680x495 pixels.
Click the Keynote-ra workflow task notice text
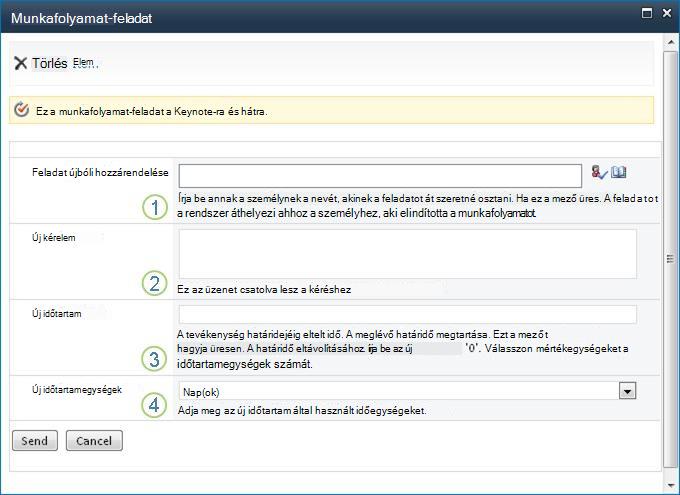point(151,111)
